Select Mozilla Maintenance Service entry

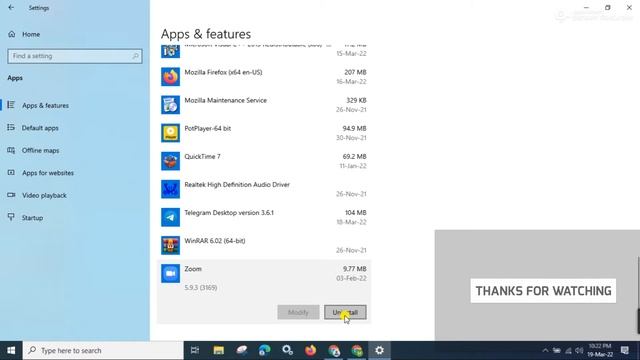(264, 105)
